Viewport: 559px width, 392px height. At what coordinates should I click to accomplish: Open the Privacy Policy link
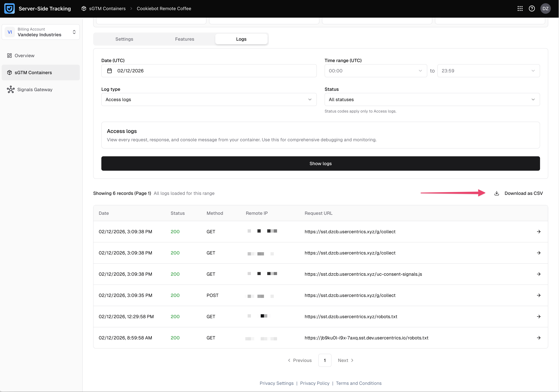pos(314,383)
